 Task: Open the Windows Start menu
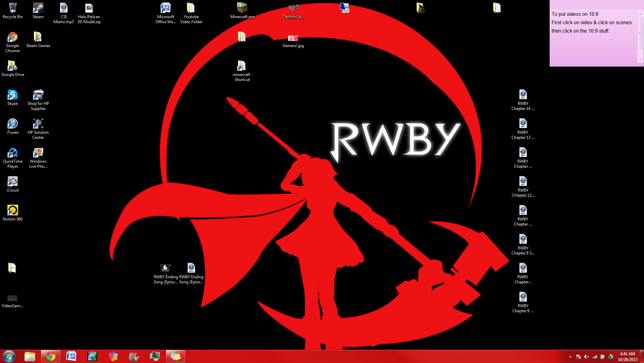point(9,356)
